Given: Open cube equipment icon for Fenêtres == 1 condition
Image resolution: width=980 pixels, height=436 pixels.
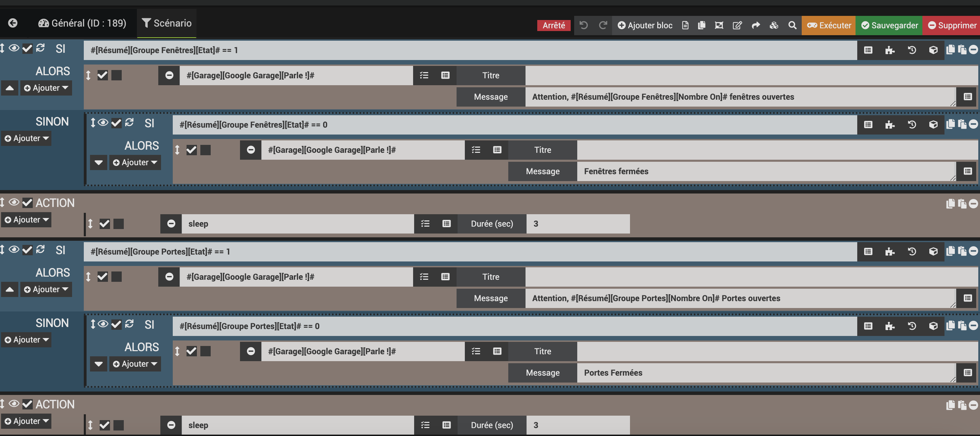Looking at the screenshot, I should [x=933, y=50].
